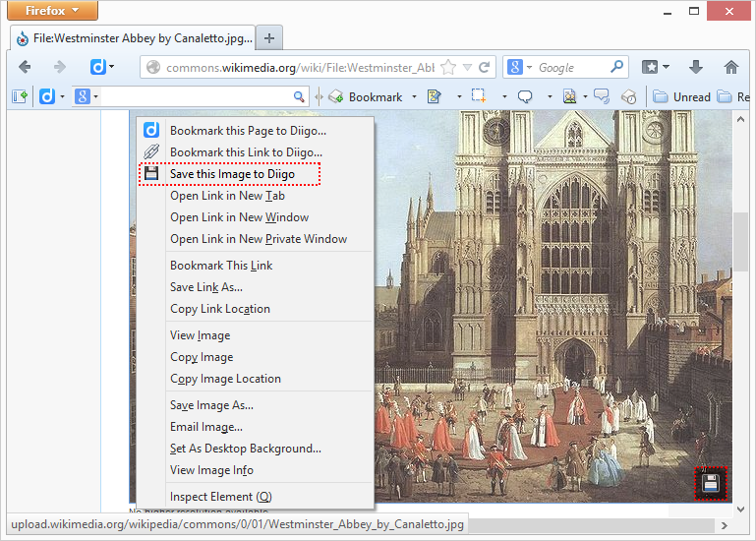
Task: Open the Firefox application menu button
Action: pyautogui.click(x=52, y=10)
